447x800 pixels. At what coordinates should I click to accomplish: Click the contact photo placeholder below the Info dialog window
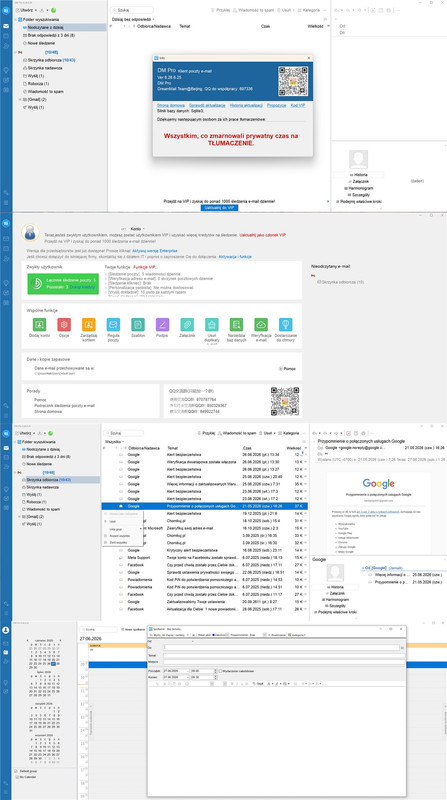click(x=358, y=160)
